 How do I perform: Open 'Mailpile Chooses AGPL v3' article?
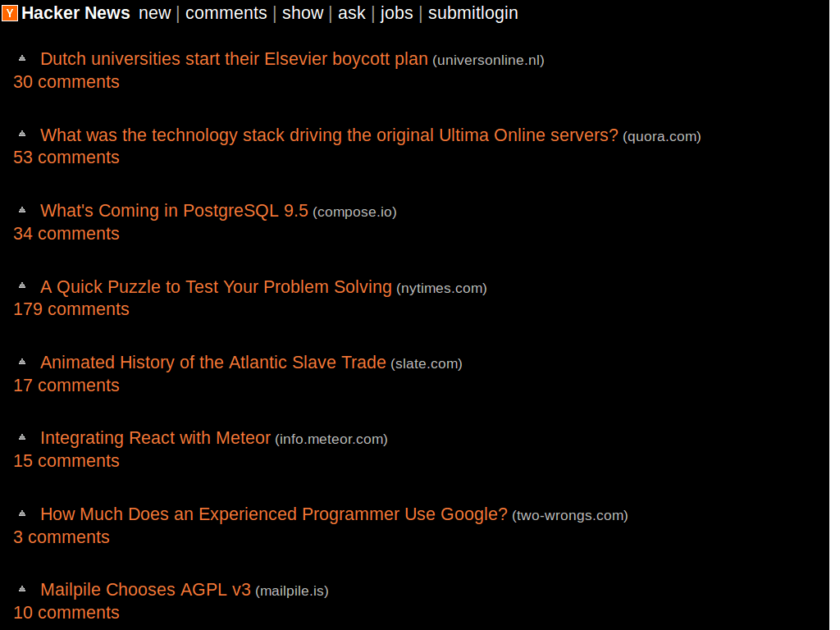coord(146,589)
